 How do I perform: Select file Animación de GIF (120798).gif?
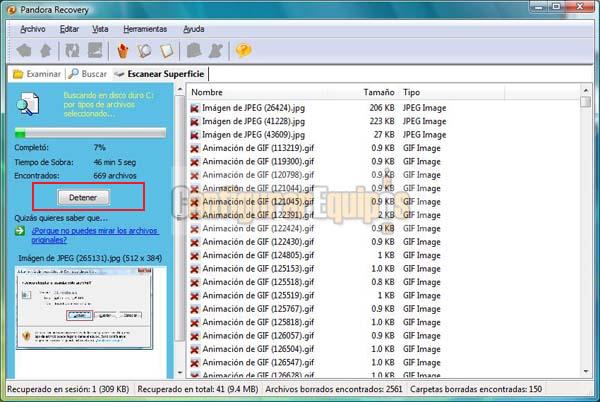pos(258,175)
